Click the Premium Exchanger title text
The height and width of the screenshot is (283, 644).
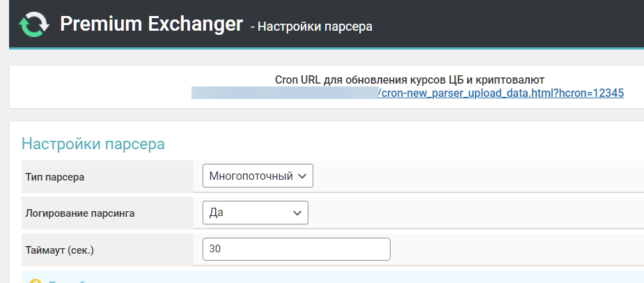[150, 24]
